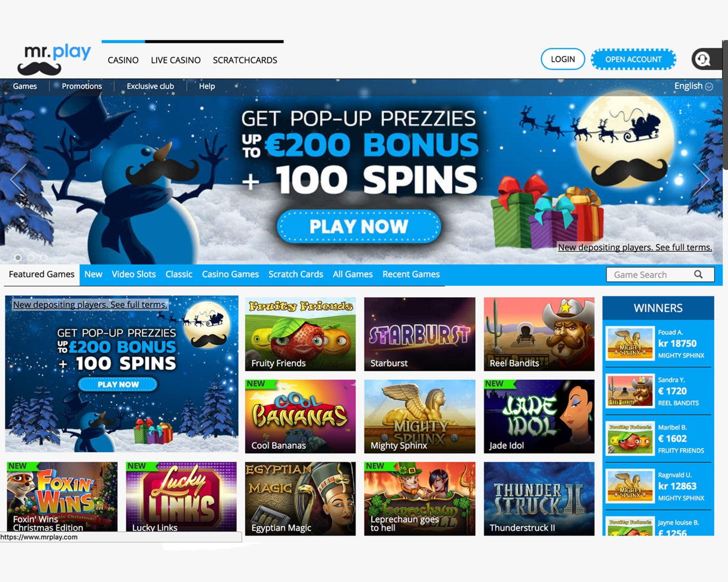Select the third carousel indicator dot

coord(44,258)
